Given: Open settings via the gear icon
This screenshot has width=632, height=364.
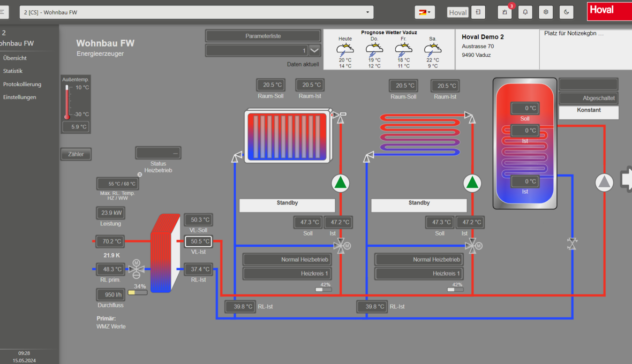Looking at the screenshot, I should (x=546, y=12).
